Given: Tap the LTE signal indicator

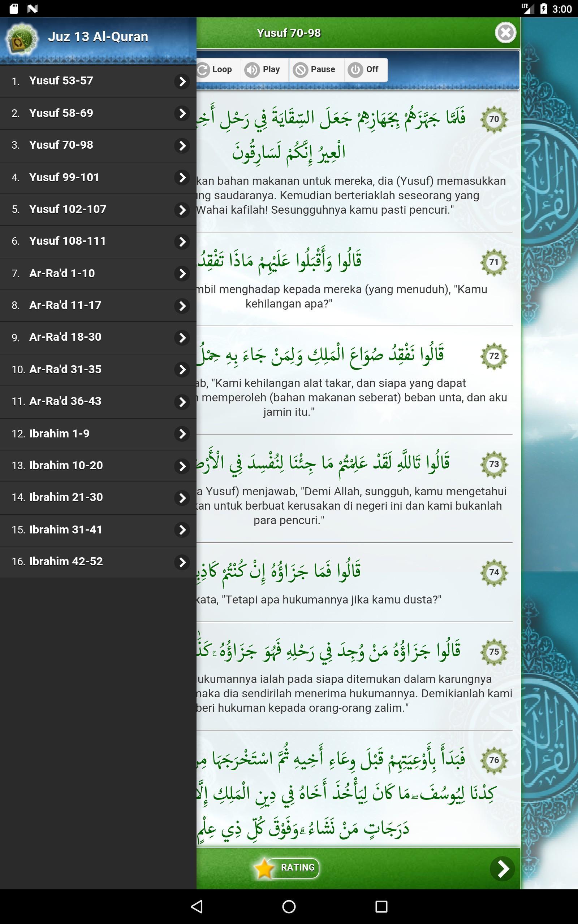Looking at the screenshot, I should (x=527, y=8).
